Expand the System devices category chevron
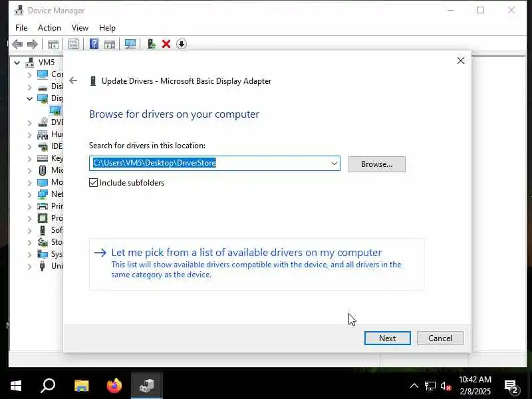Image resolution: width=532 pixels, height=399 pixels. (x=29, y=255)
